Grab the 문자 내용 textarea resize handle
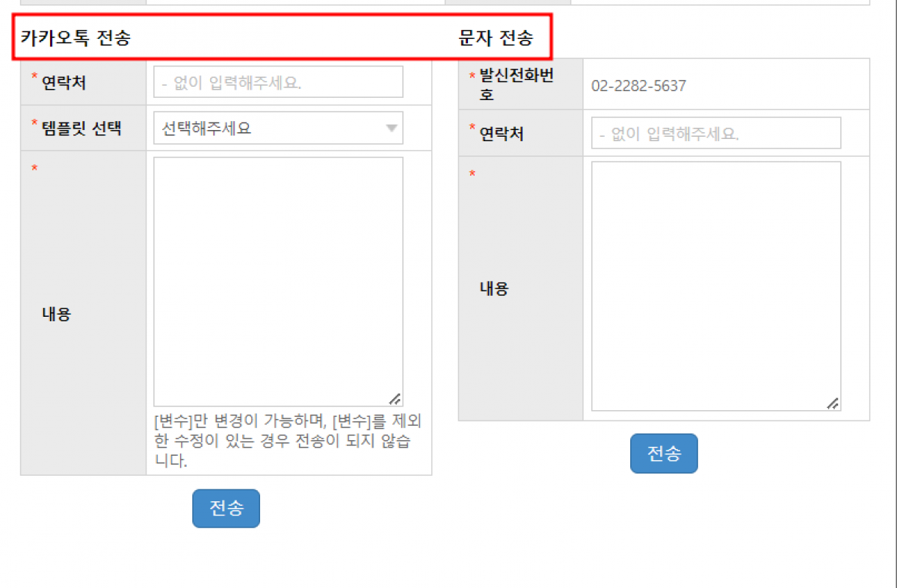This screenshot has height=588, width=897. pos(833,403)
